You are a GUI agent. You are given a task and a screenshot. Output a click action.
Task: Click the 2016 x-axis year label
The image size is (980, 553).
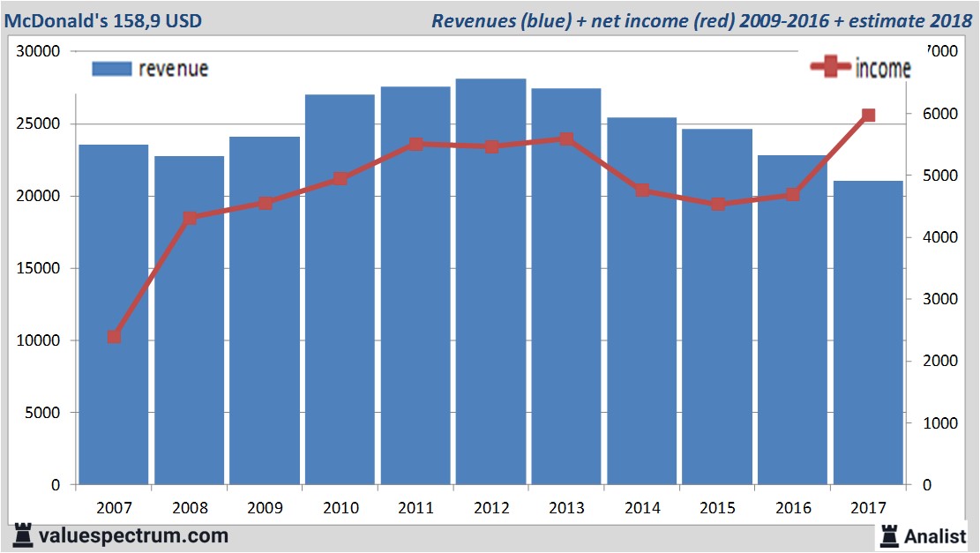[x=793, y=507]
